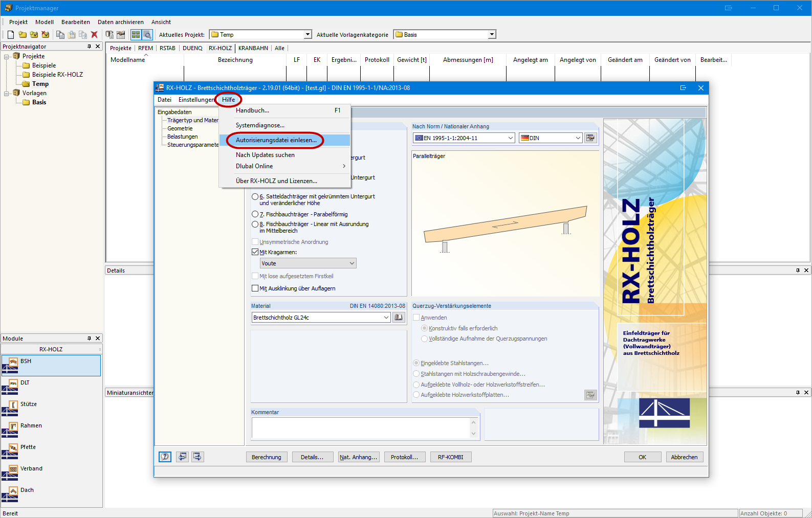The image size is (812, 518).
Task: Select radio option 6 Satteldachträger mit gekrümmtem Untergurt
Action: pos(255,197)
